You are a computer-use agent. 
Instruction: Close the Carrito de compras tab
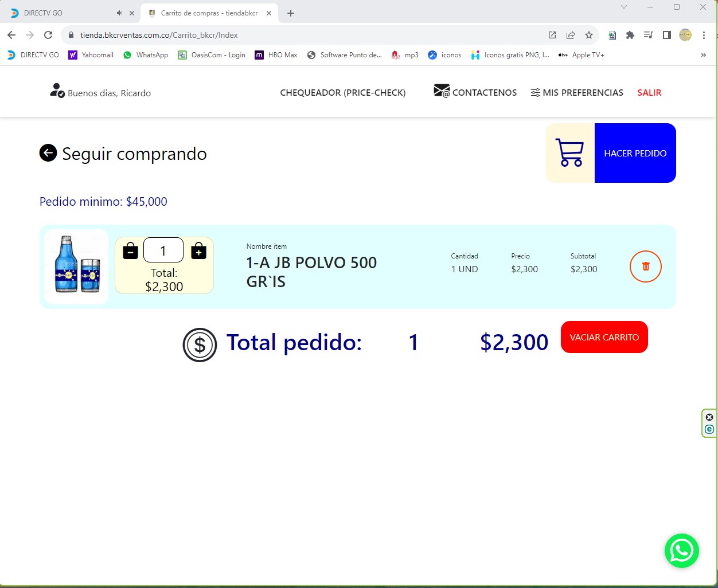coord(269,13)
